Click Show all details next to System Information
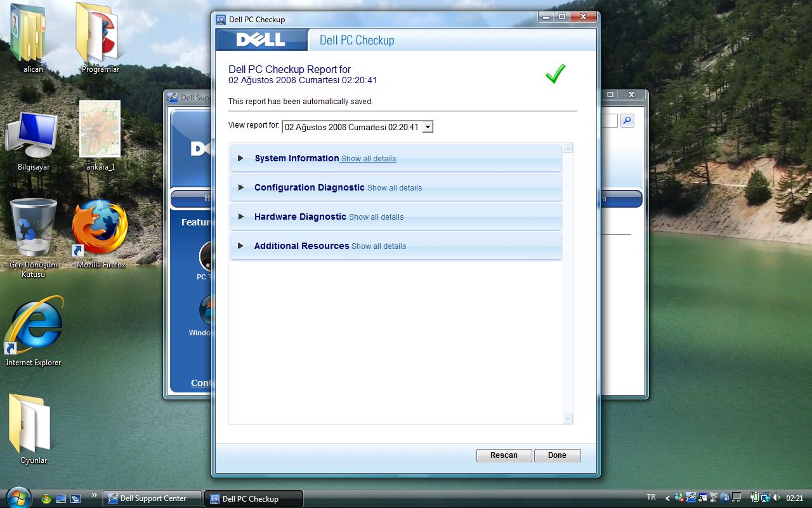812x508 pixels. [369, 159]
